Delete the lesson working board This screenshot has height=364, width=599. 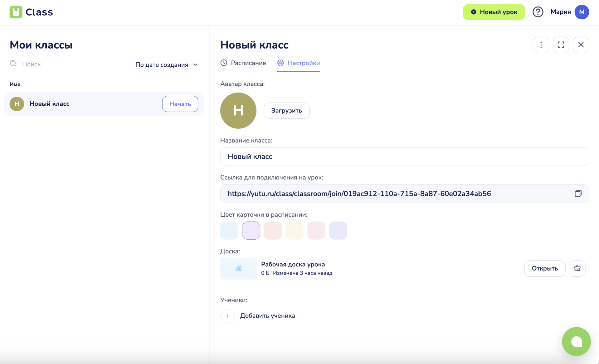pos(577,268)
